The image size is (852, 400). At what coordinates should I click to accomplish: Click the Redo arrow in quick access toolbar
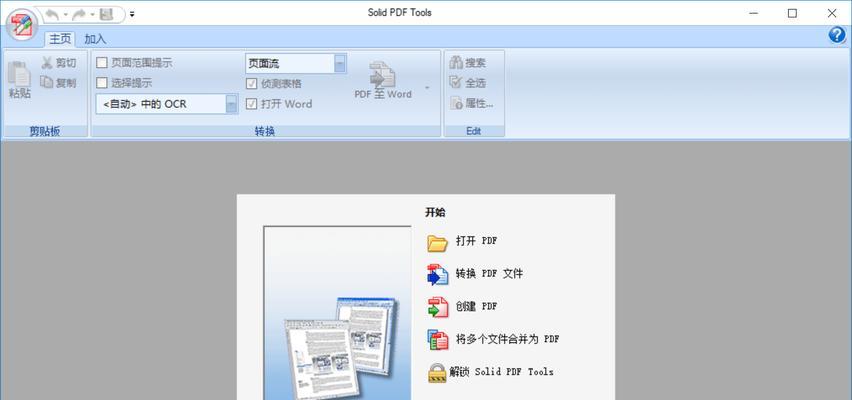tap(79, 14)
